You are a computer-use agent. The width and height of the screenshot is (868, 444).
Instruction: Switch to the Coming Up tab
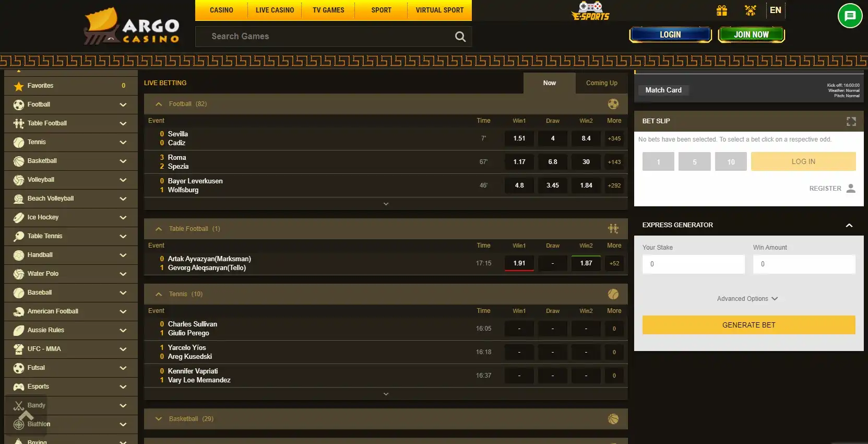601,83
